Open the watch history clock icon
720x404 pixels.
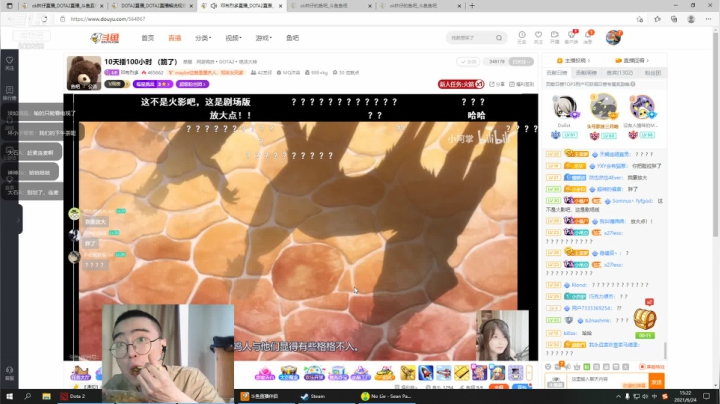(x=522, y=37)
